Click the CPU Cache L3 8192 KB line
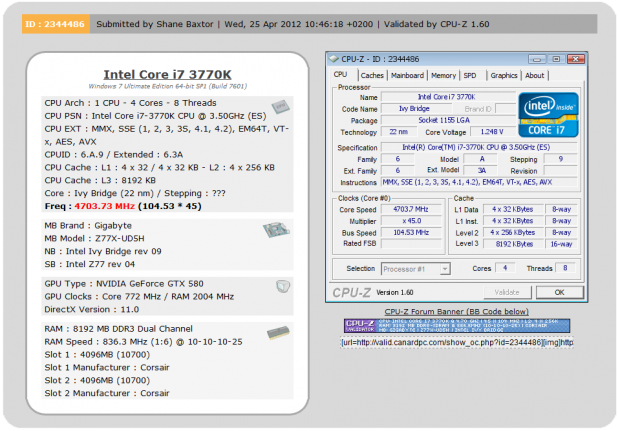Screen dimensions: 620x431 (100, 181)
